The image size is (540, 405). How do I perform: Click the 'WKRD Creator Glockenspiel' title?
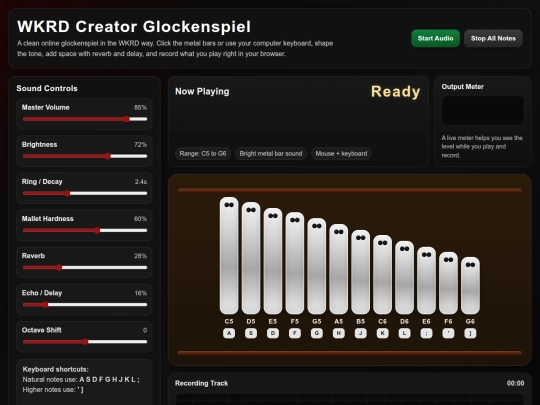pos(134,27)
